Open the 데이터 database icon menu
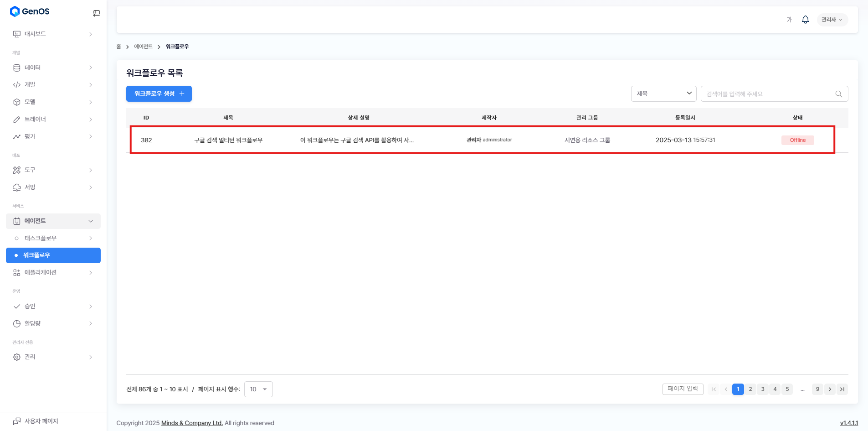The height and width of the screenshot is (431, 868). (17, 68)
